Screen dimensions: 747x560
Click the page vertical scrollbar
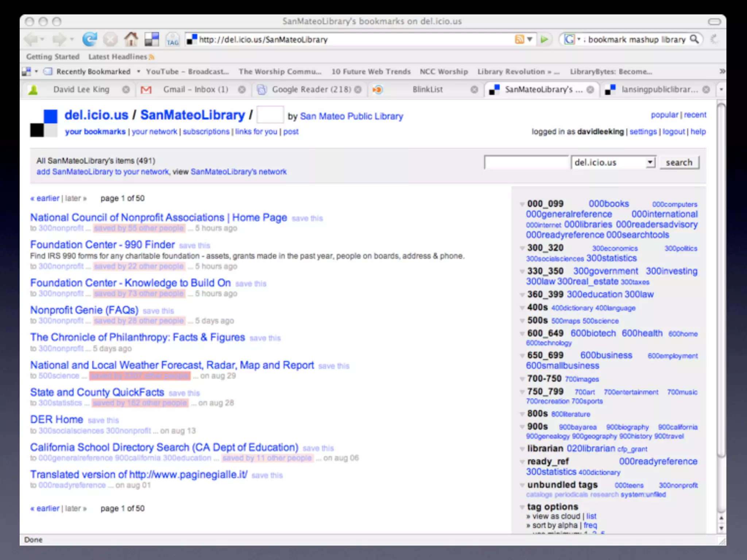[721, 277]
